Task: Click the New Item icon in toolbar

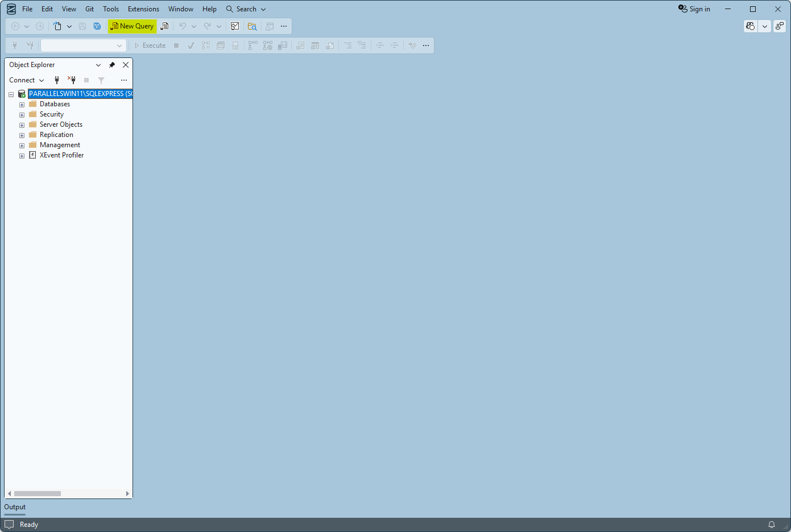Action: (57, 26)
